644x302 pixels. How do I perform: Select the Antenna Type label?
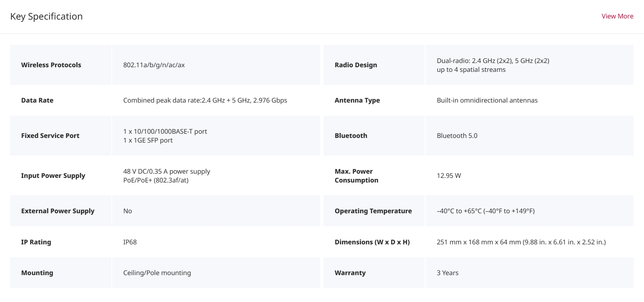pyautogui.click(x=357, y=100)
